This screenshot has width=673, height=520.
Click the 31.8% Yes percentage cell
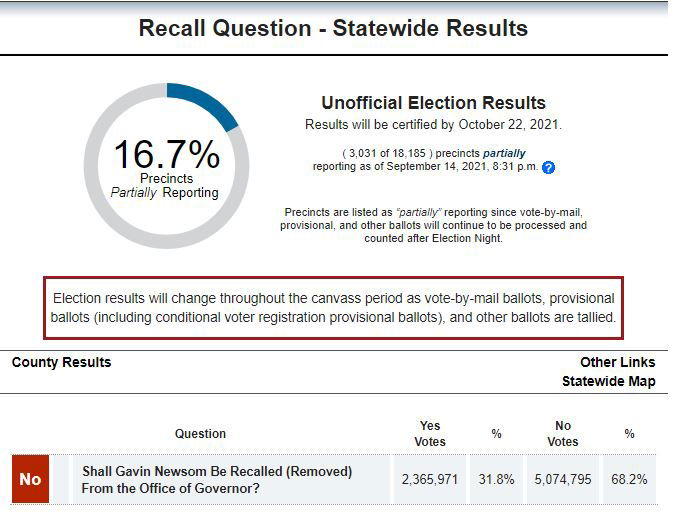pos(496,480)
